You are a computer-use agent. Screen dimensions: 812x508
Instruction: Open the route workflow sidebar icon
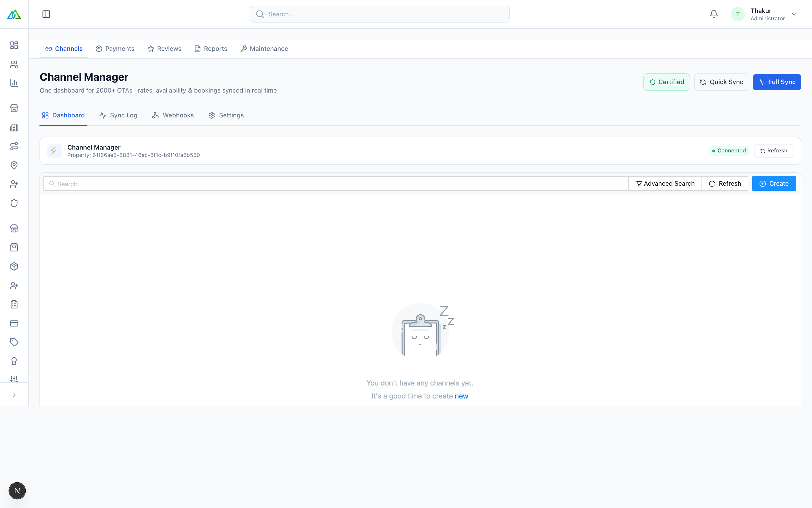(14, 146)
